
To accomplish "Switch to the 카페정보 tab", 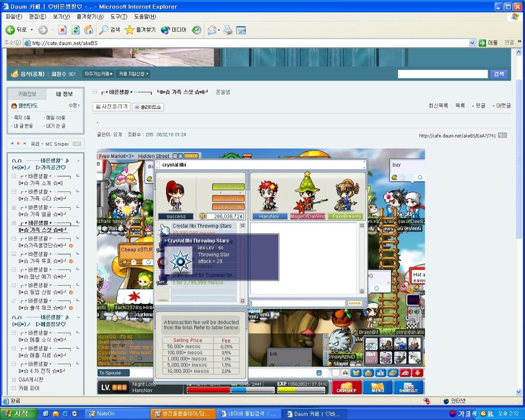I will 27,94.
